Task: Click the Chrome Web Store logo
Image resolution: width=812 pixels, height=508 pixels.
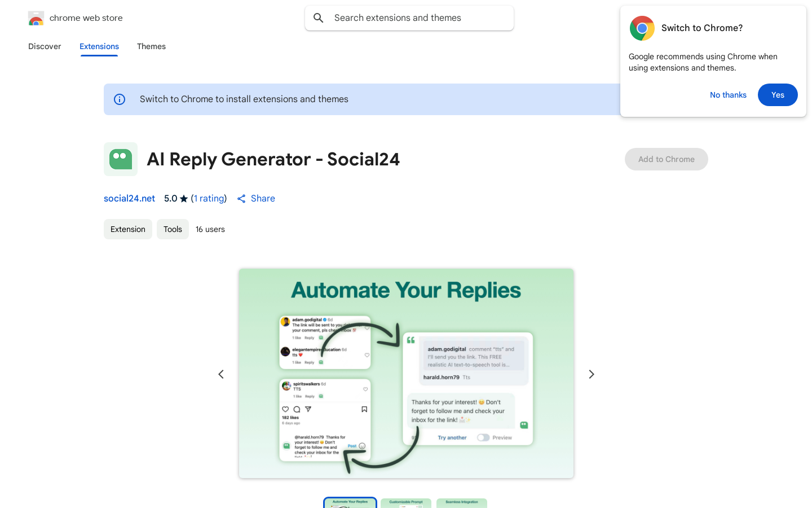Action: pos(36,18)
